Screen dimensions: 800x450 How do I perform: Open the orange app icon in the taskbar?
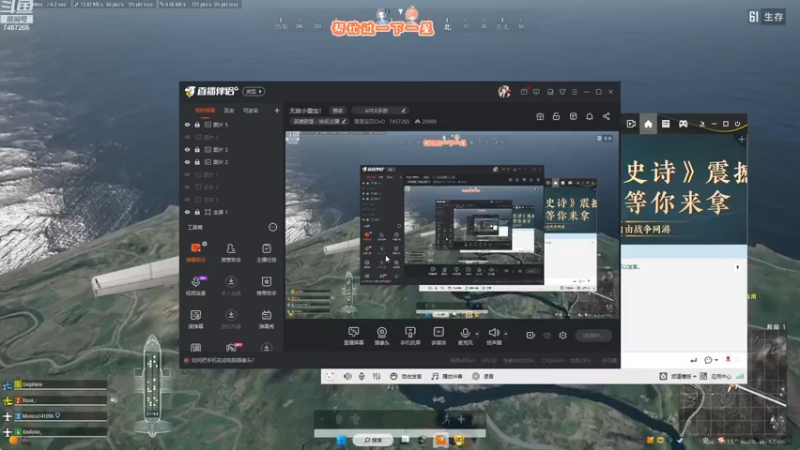[x=441, y=440]
